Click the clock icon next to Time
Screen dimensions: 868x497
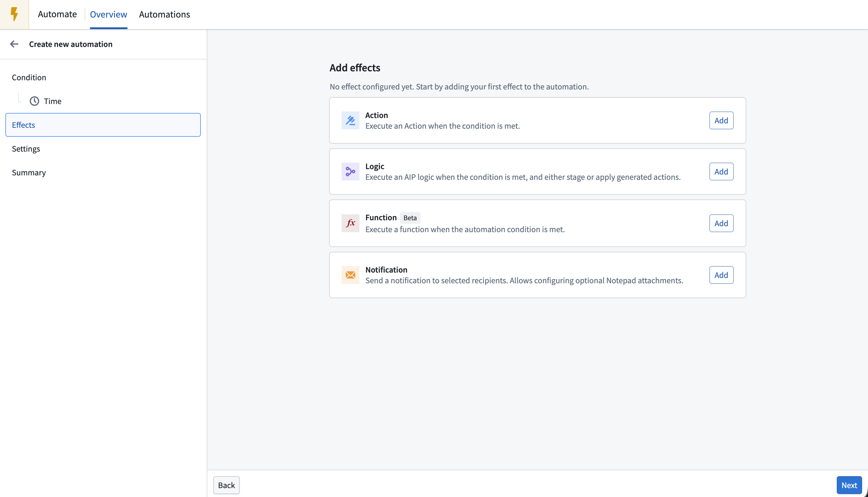[34, 101]
